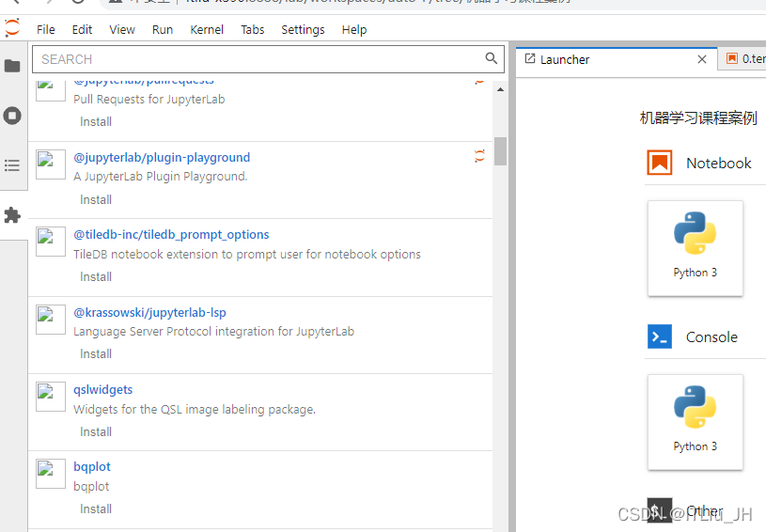This screenshot has width=766, height=532.
Task: Open @tiledb-inc/tiledb_prompt_options extension link
Action: coord(171,234)
